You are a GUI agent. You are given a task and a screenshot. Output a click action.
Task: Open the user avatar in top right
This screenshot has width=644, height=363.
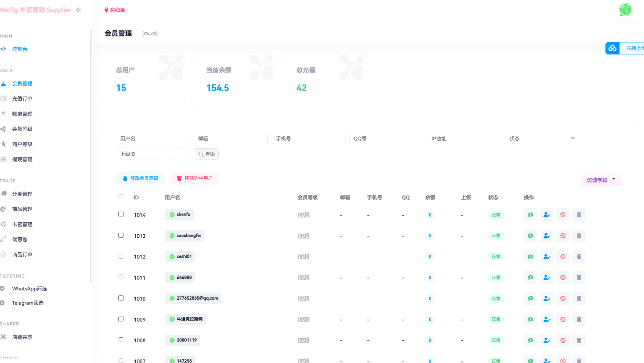625,10
